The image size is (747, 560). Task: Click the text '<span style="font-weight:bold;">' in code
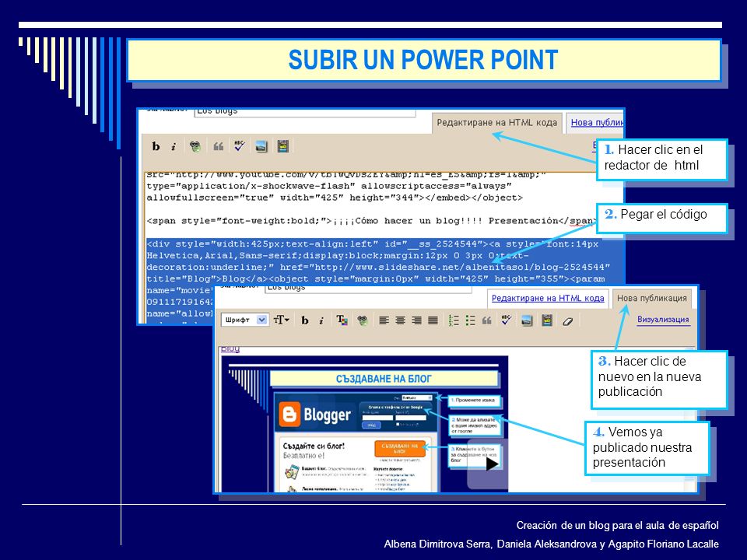pyautogui.click(x=239, y=221)
